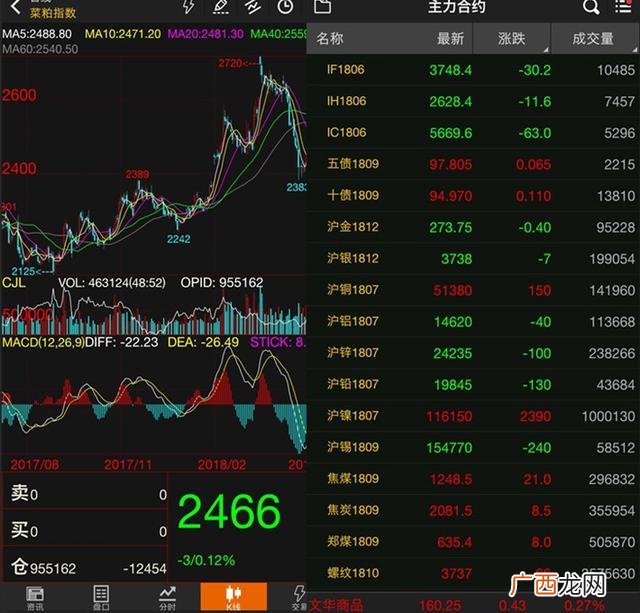Open the 沪银1812 silver contract

point(473,258)
